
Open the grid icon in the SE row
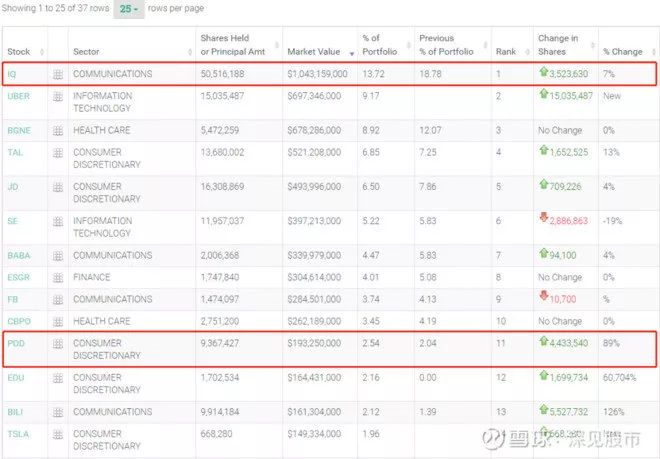pyautogui.click(x=58, y=221)
